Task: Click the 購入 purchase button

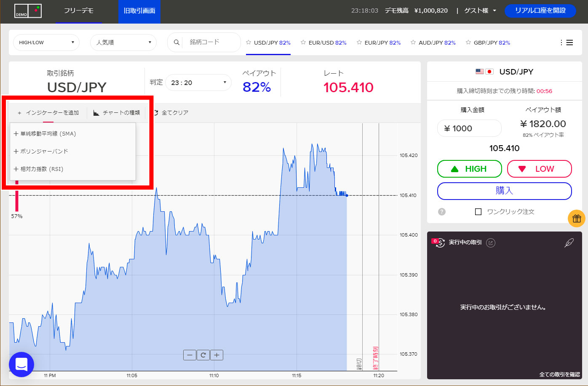Action: [x=505, y=191]
